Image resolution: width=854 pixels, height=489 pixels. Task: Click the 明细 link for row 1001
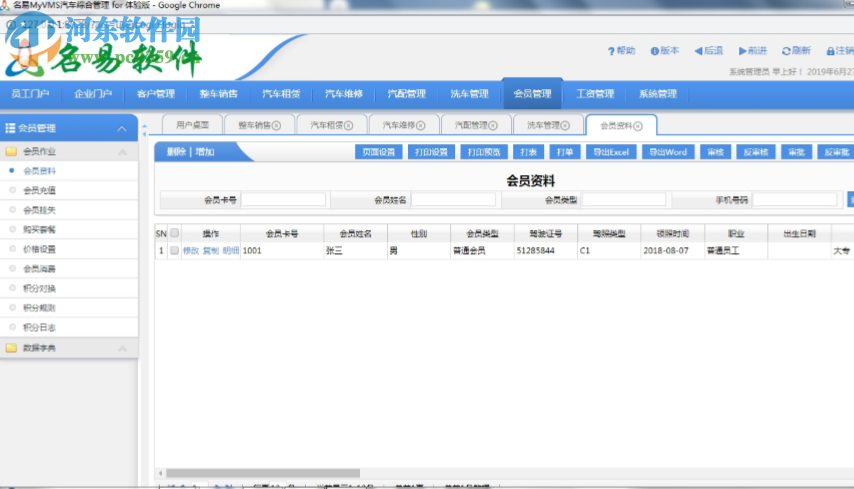click(x=231, y=250)
